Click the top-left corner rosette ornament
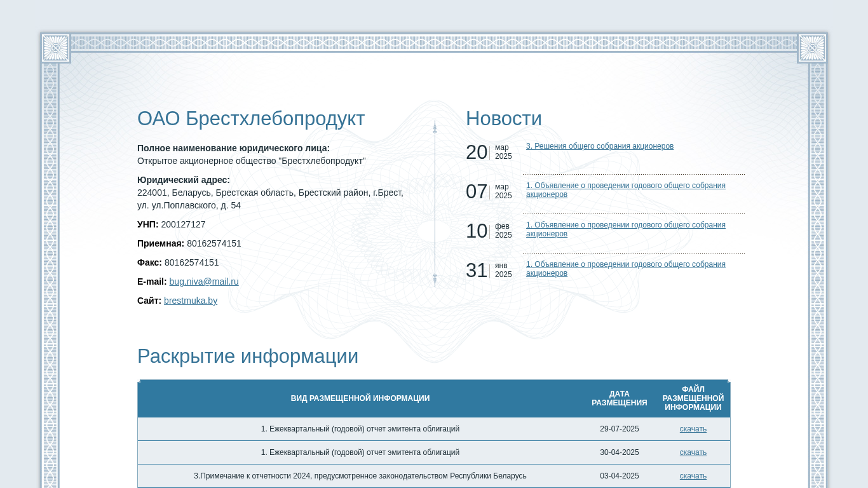The height and width of the screenshot is (488, 868). (x=55, y=48)
